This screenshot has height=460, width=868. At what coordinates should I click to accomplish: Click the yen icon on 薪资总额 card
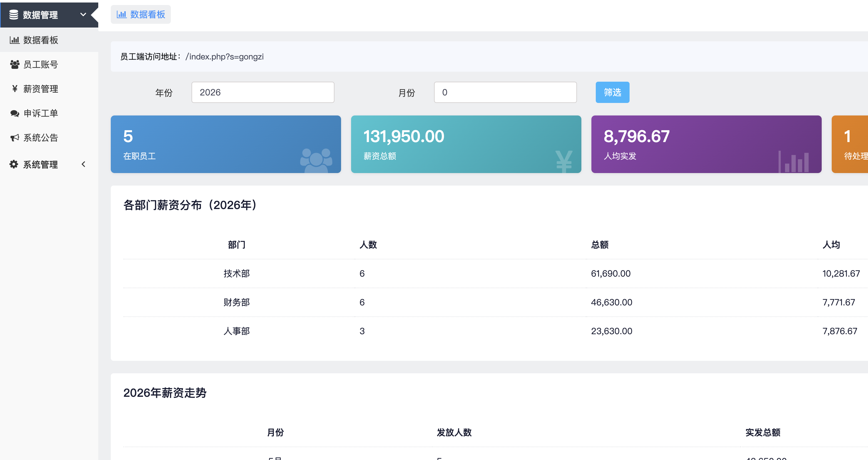click(x=564, y=161)
